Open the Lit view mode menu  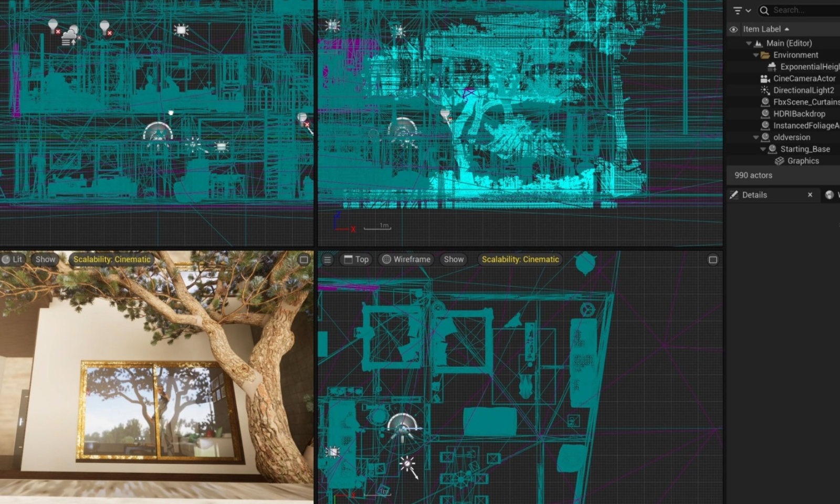click(12, 259)
